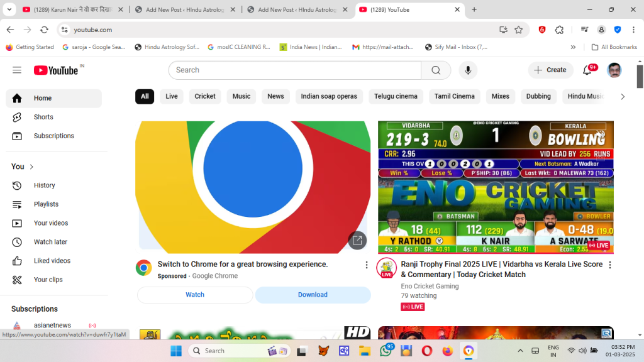Select the Live filter chip

[172, 96]
